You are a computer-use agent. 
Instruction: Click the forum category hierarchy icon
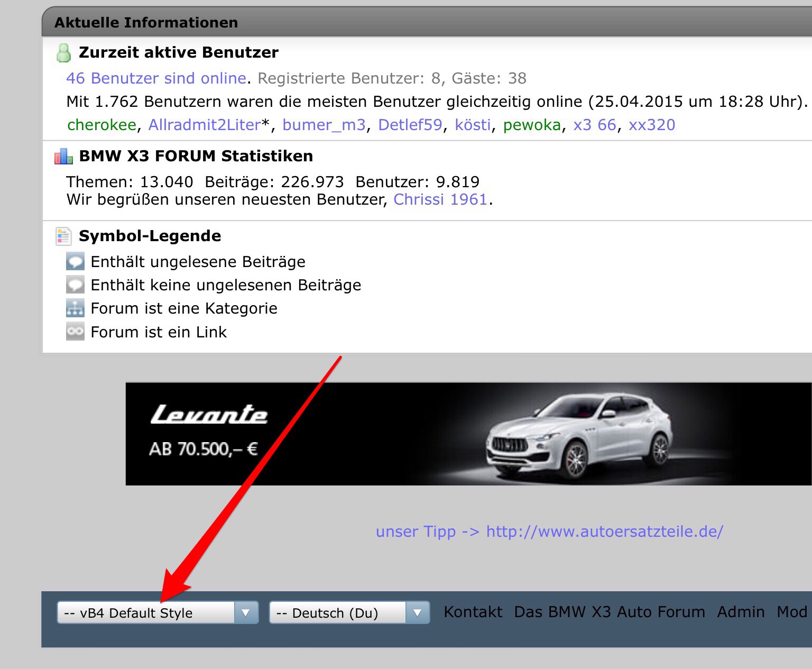pos(75,308)
